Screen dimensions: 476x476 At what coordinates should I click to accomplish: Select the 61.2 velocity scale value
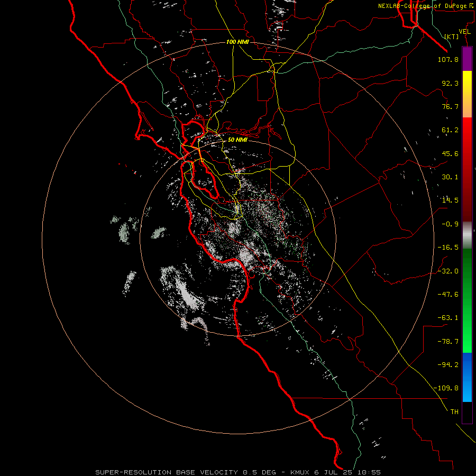(x=450, y=130)
